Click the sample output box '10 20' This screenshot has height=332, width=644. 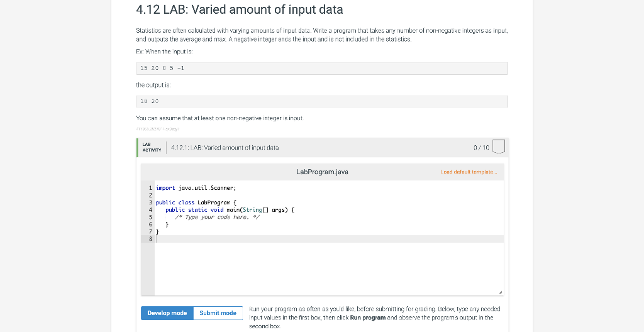coord(321,101)
